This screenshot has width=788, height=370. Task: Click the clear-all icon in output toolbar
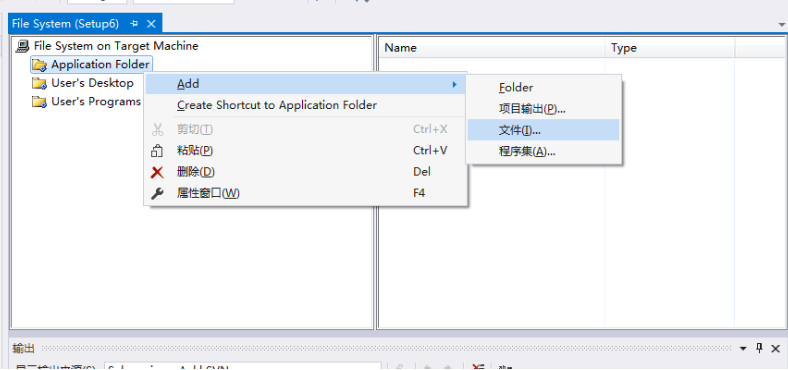[478, 367]
